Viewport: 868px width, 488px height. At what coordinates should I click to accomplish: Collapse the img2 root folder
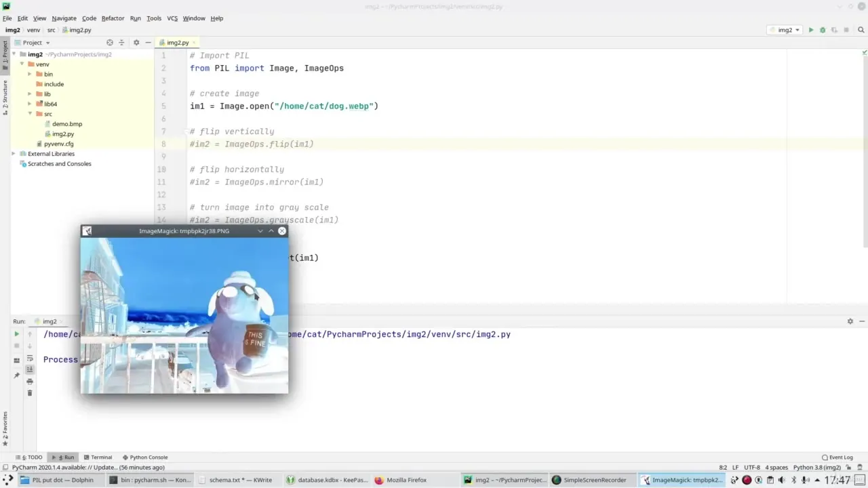coord(14,54)
